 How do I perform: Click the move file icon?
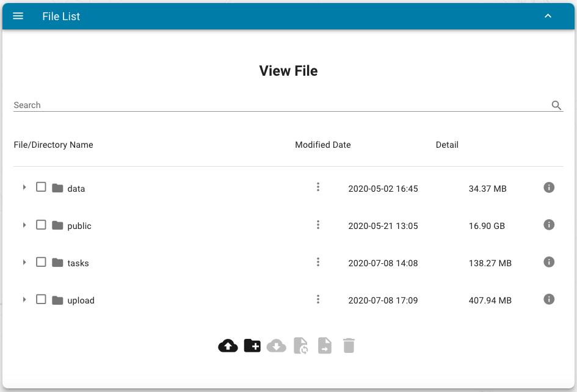tap(325, 346)
